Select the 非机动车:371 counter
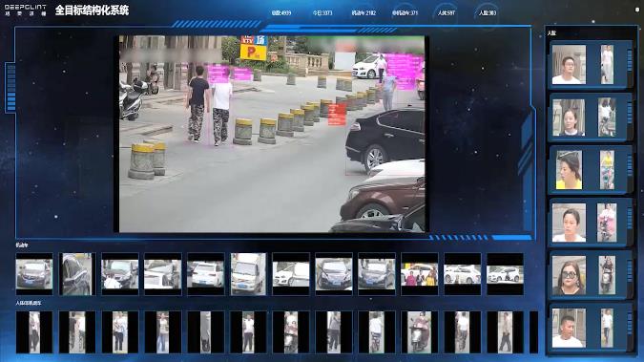Image resolution: width=644 pixels, height=362 pixels. pos(405,13)
